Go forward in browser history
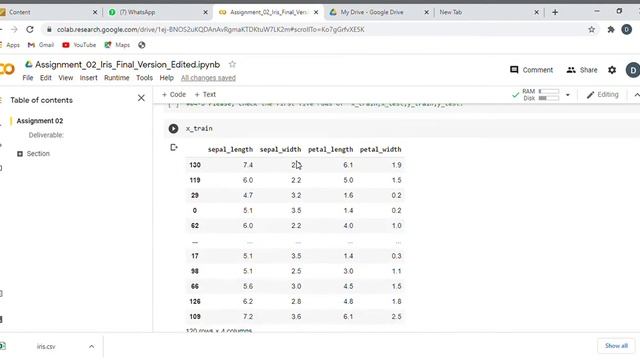This screenshot has height=360, width=640. click(14, 29)
